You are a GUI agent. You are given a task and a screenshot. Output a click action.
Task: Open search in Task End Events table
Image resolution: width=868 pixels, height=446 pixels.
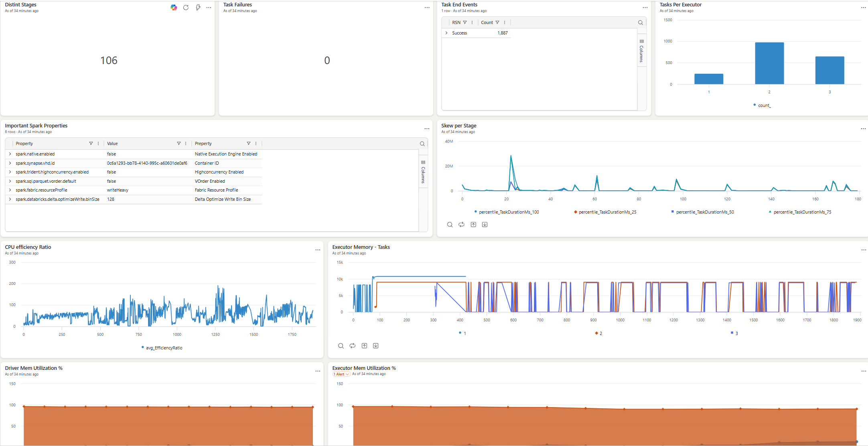641,22
